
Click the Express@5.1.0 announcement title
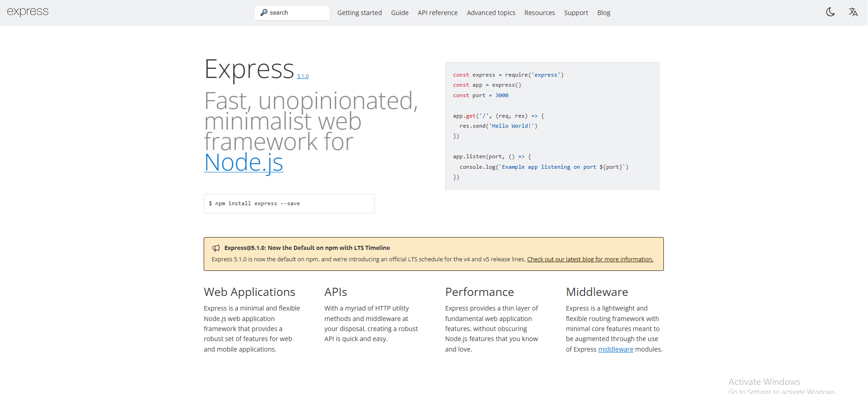point(307,248)
